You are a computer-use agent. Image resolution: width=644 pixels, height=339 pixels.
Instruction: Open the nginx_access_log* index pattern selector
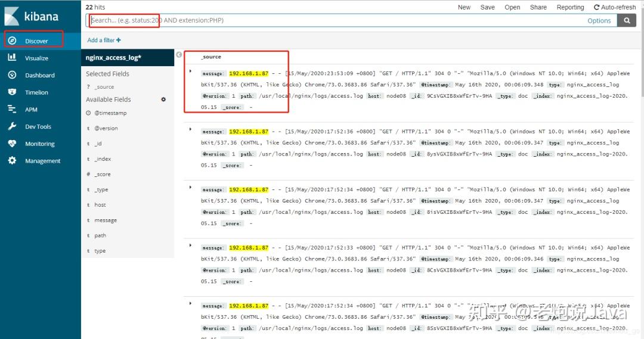click(x=128, y=57)
